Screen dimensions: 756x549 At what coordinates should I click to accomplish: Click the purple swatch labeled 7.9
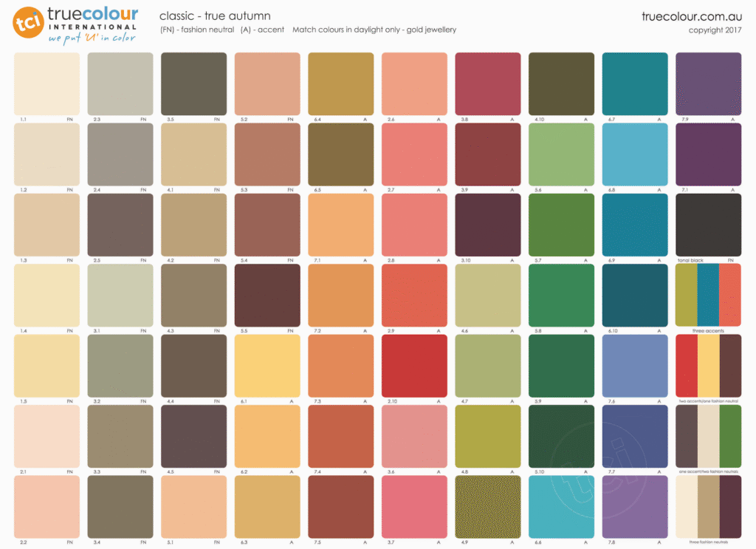pyautogui.click(x=709, y=83)
